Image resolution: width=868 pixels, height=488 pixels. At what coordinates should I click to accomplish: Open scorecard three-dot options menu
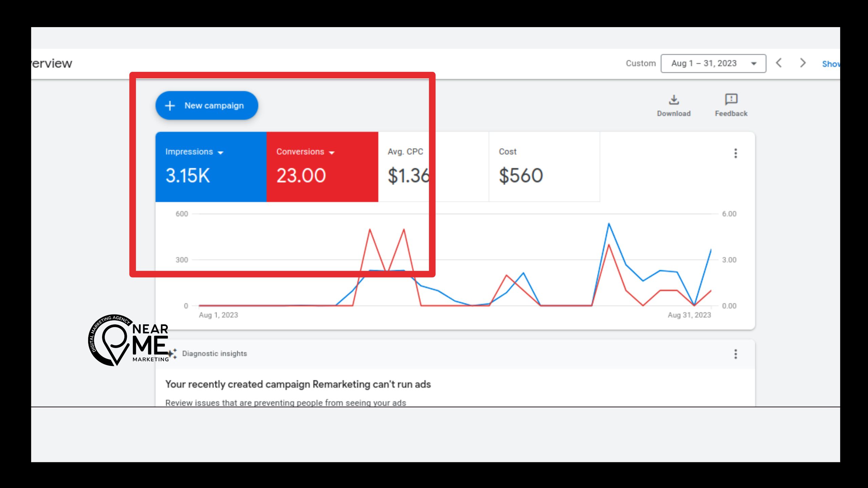pyautogui.click(x=735, y=153)
